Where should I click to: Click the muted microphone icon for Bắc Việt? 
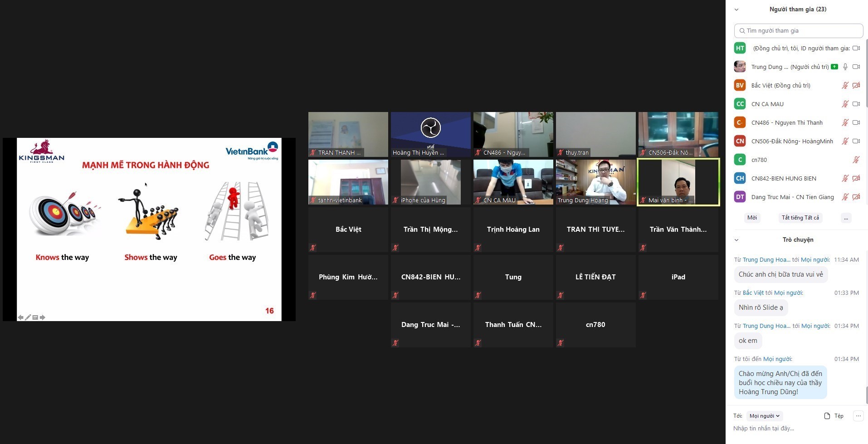pos(845,85)
